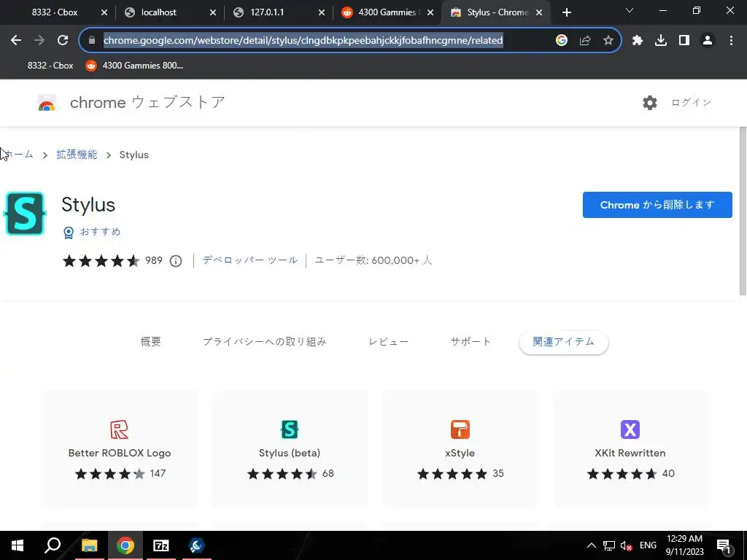Select the 関連アイテム related items tab
The image size is (747, 560).
point(564,343)
